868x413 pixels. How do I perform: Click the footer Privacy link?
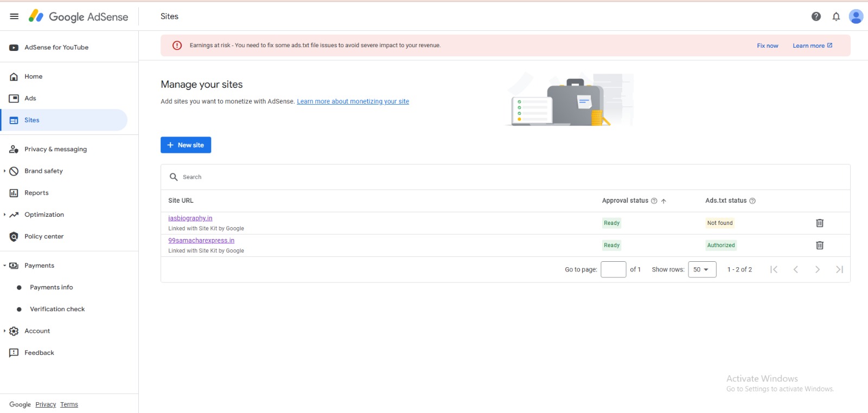pyautogui.click(x=46, y=404)
